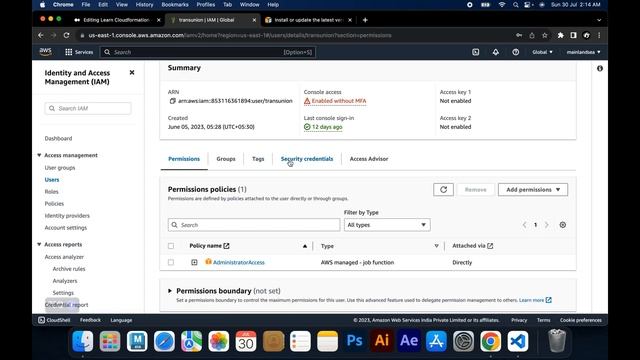
Task: Open the info panel icon
Action: coord(600,69)
